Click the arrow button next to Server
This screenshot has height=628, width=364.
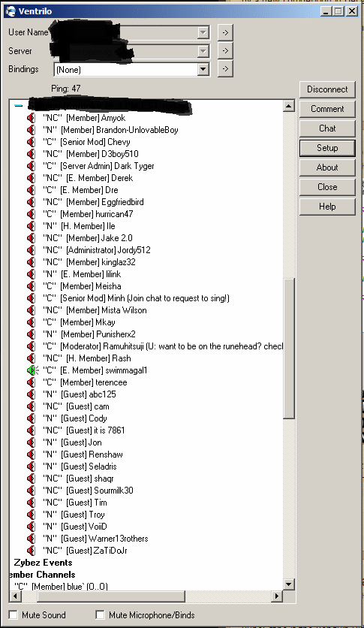[x=225, y=51]
